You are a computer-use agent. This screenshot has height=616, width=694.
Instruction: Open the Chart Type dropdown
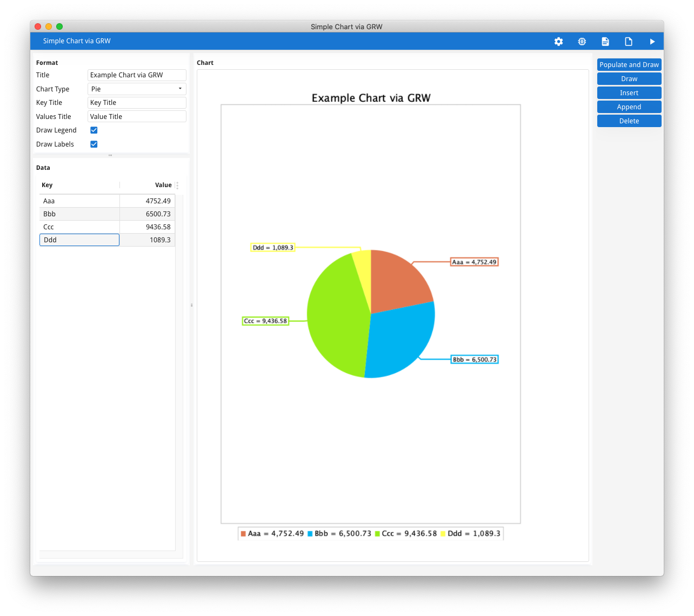coord(137,89)
